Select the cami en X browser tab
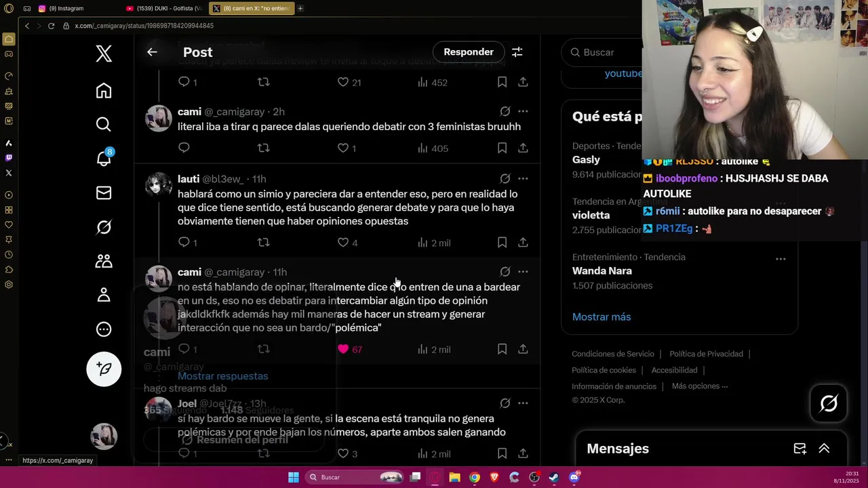868x488 pixels. [250, 9]
